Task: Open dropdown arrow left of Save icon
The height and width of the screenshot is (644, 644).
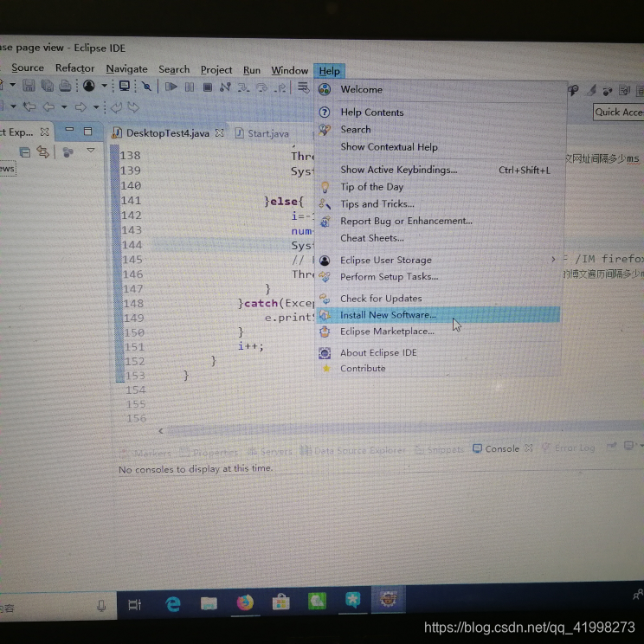Action: pos(13,85)
